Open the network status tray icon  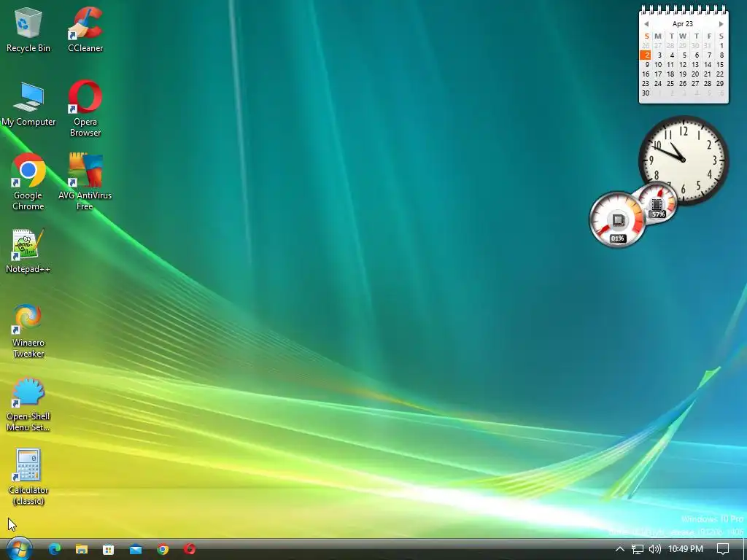(x=638, y=549)
